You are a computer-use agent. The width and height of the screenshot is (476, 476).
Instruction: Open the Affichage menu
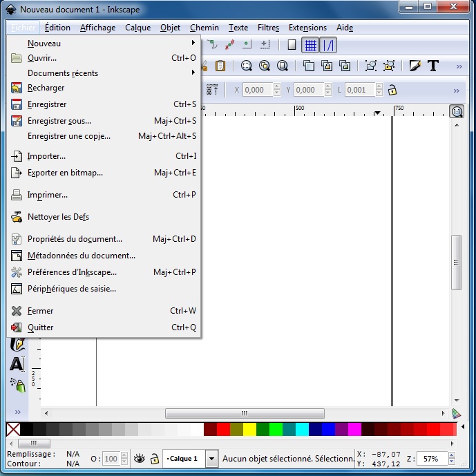[97, 28]
